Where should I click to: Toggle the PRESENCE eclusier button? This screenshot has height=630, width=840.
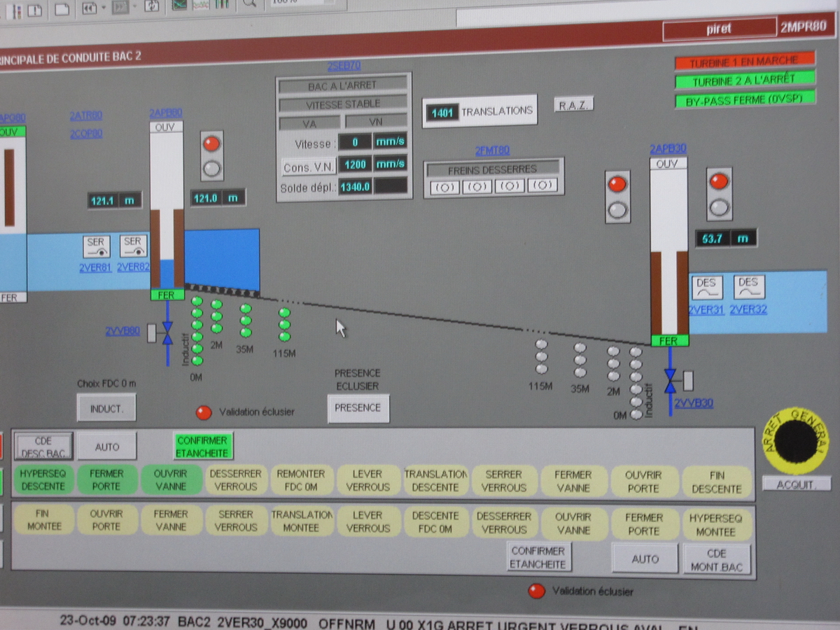click(358, 408)
